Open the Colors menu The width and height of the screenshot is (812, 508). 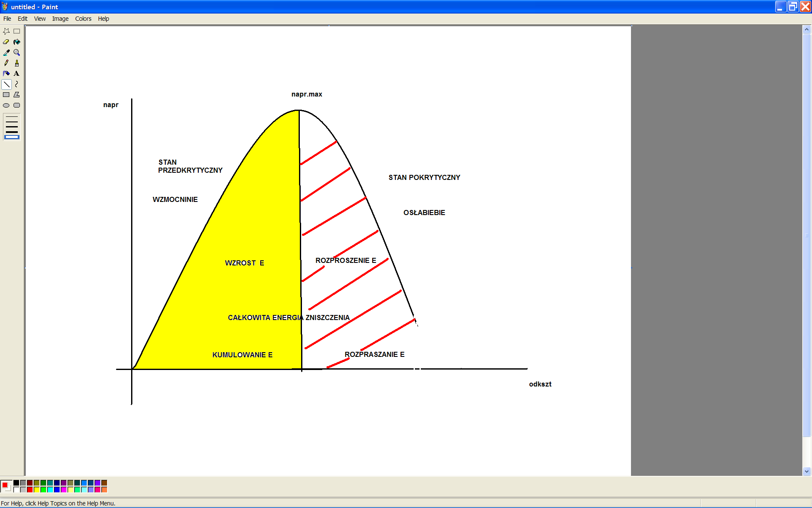tap(83, 19)
